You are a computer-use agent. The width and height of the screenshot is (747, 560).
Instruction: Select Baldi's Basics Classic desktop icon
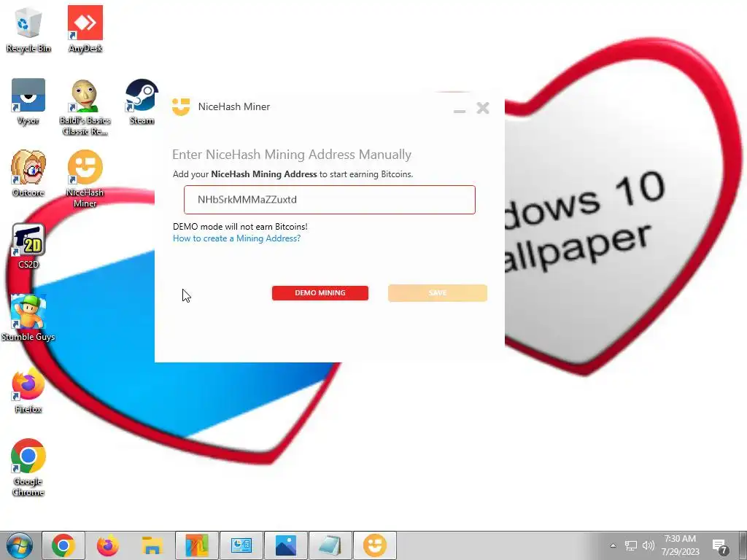point(85,108)
